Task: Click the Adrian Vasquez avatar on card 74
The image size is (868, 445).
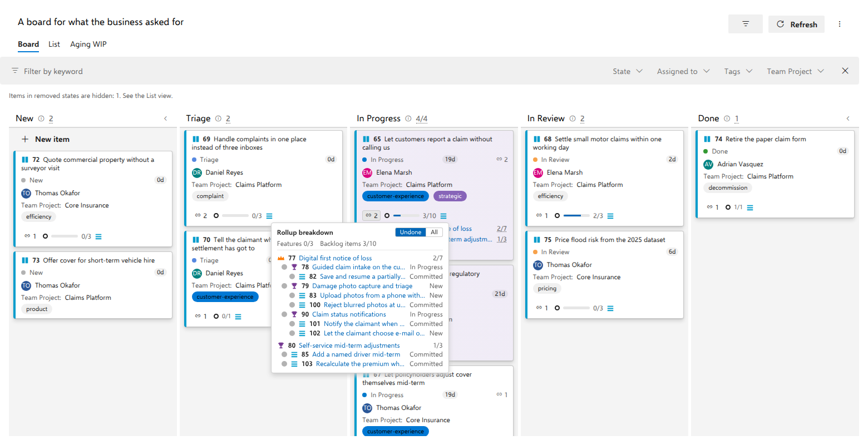Action: 708,164
